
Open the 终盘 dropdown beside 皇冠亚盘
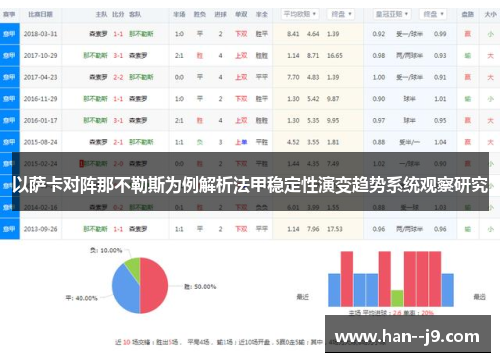click(x=433, y=14)
